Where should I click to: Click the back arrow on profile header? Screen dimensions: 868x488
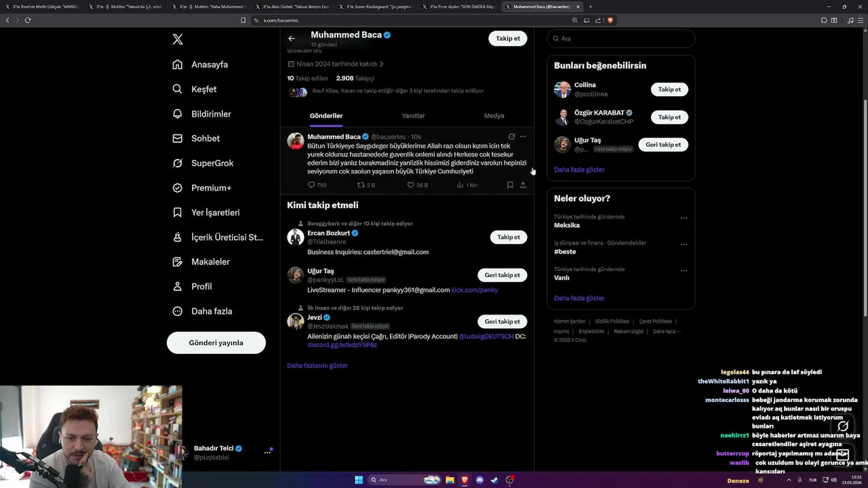click(x=292, y=39)
